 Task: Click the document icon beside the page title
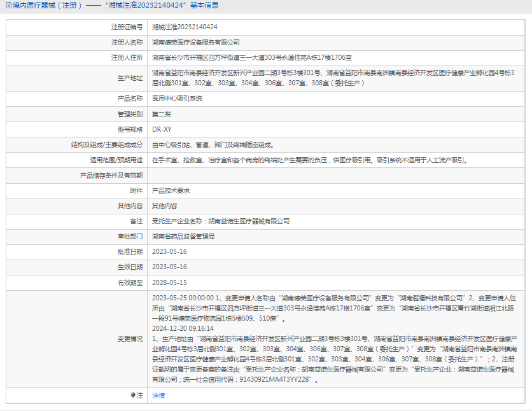tap(9, 6)
